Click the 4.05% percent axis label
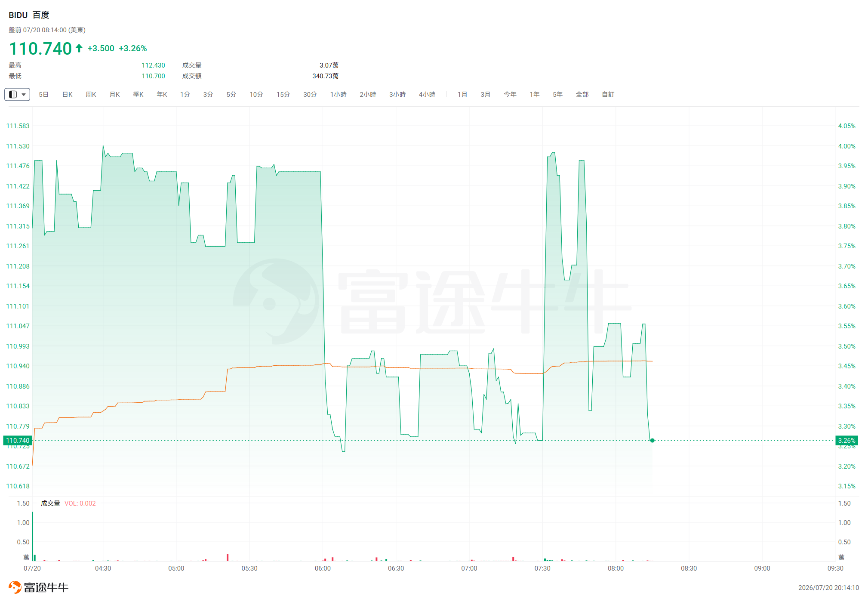This screenshot has height=602, width=868. tap(846, 126)
